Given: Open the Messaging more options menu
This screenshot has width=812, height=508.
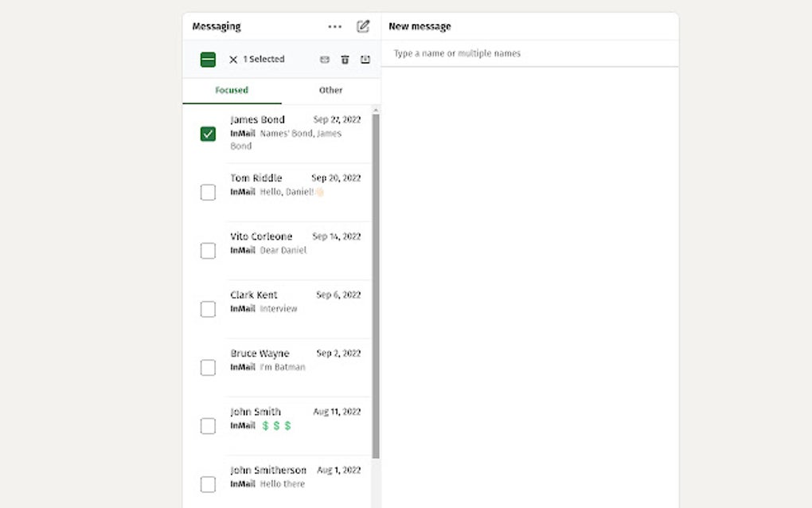Looking at the screenshot, I should click(x=334, y=26).
